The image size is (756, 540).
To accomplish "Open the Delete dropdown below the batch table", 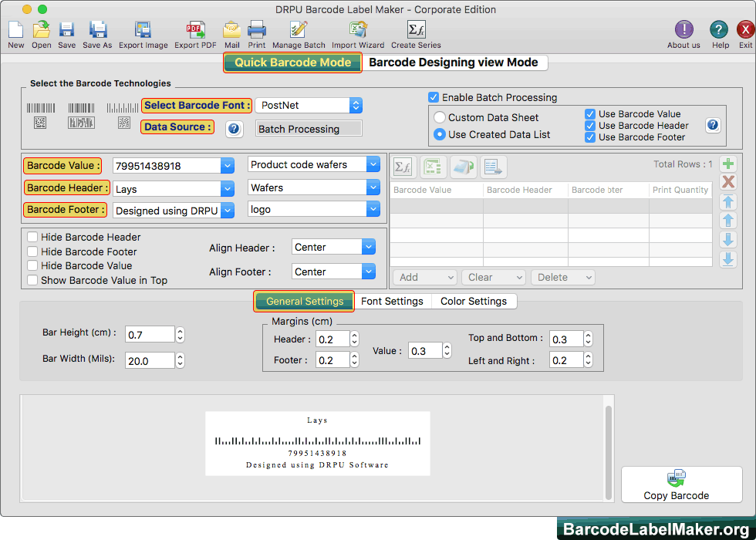I will point(563,277).
